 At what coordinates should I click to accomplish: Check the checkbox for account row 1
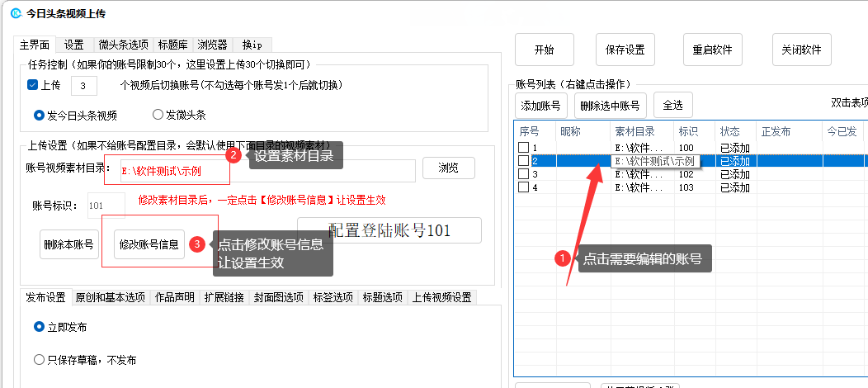tap(523, 148)
